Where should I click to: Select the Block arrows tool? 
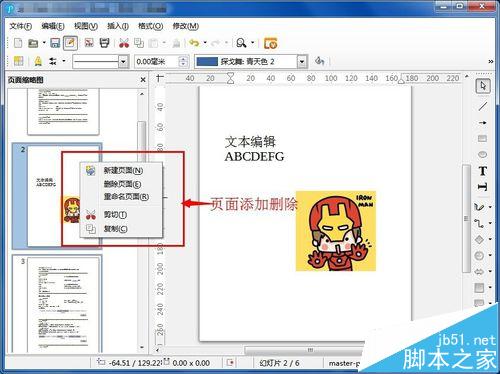coord(479,271)
